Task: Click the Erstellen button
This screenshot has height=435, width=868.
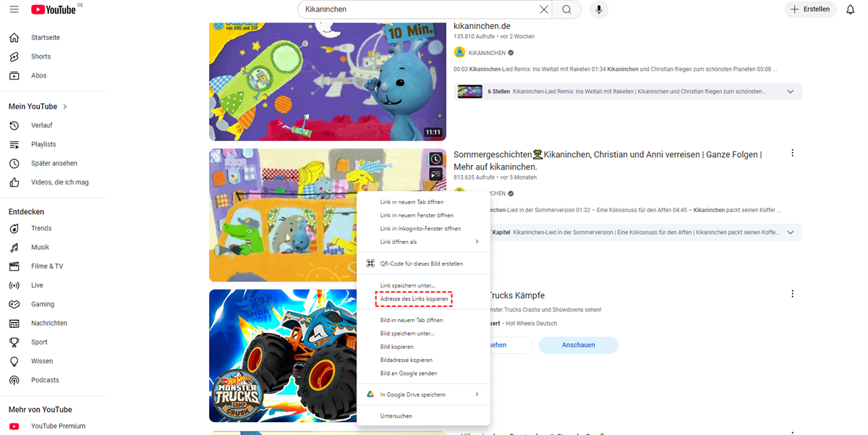Action: 810,9
